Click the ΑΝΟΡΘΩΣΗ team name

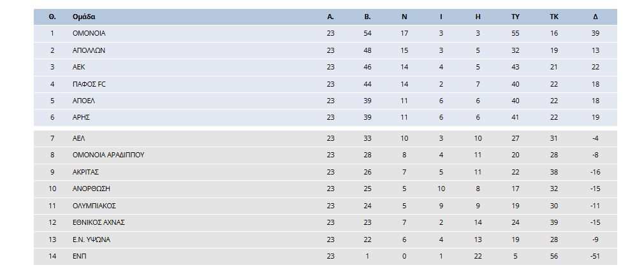pyautogui.click(x=89, y=189)
